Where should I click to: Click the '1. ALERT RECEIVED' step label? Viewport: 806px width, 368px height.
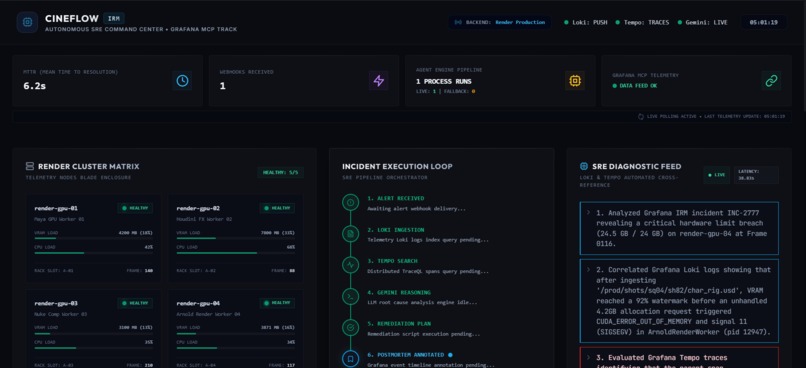(396, 198)
